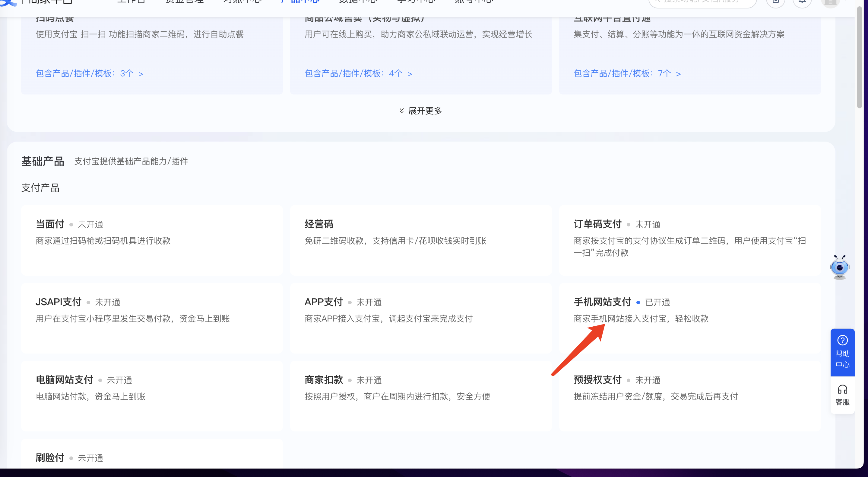Click the description 商家通过扫码枪或扫码机具进行收款
This screenshot has height=477, width=868.
click(x=103, y=241)
